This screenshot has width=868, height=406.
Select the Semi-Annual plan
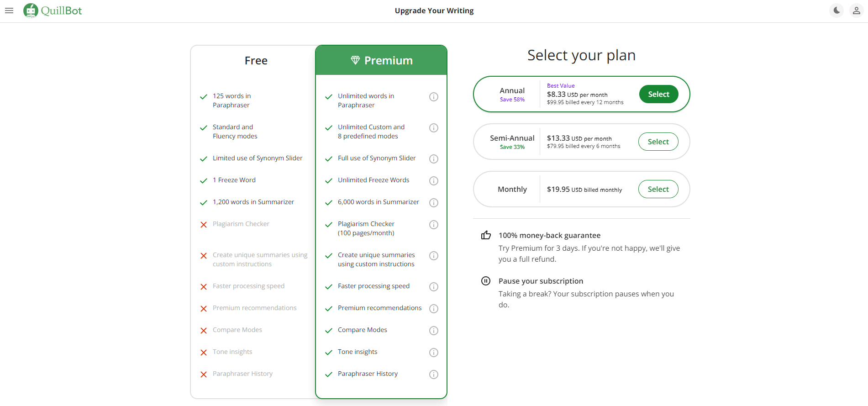tap(658, 142)
